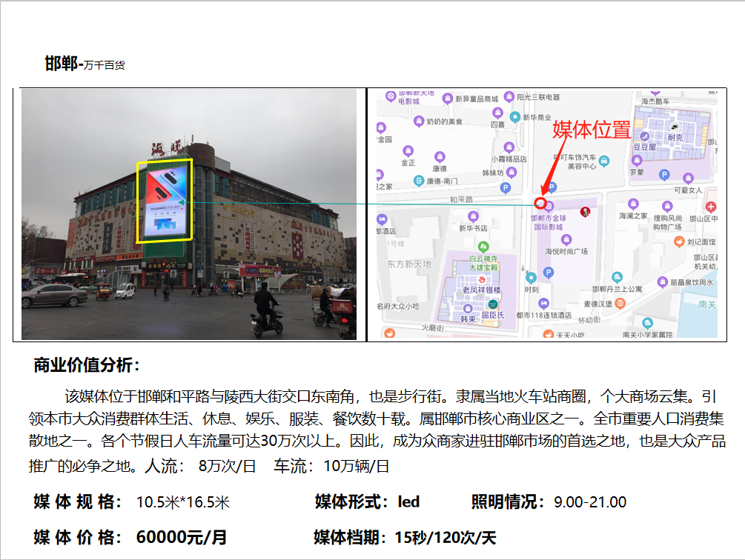Click the 媒体规格 label
745x560 pixels.
(77, 501)
